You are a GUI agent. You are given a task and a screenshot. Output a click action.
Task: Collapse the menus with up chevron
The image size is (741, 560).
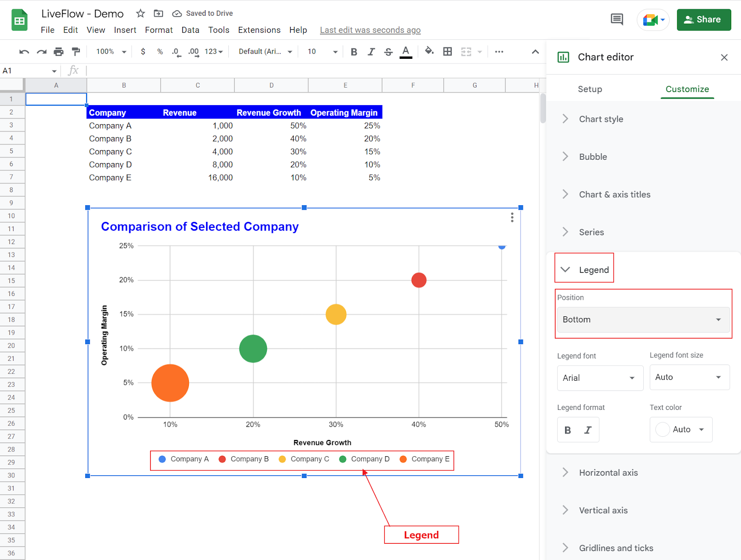click(535, 52)
